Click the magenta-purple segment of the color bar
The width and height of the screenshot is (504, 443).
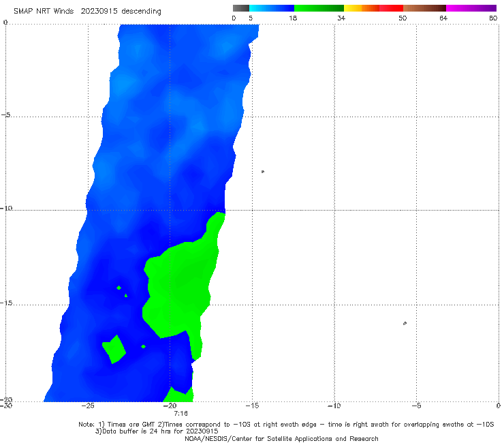[471, 8]
